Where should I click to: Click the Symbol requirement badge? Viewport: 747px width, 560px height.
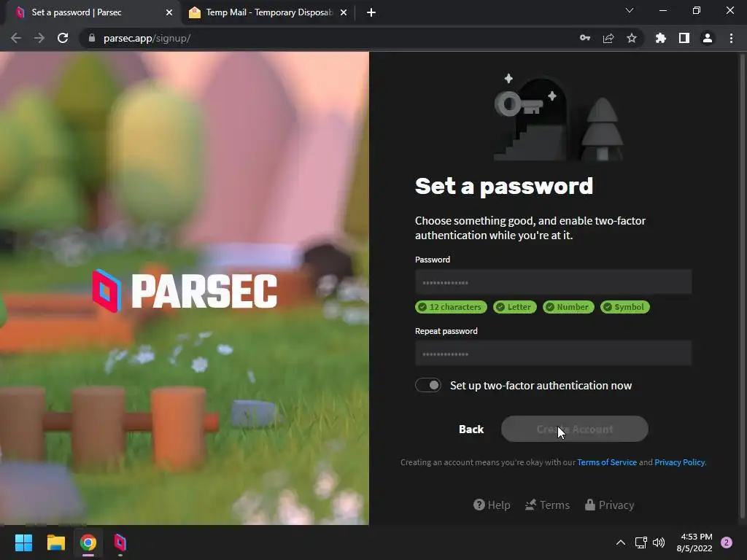(x=624, y=307)
